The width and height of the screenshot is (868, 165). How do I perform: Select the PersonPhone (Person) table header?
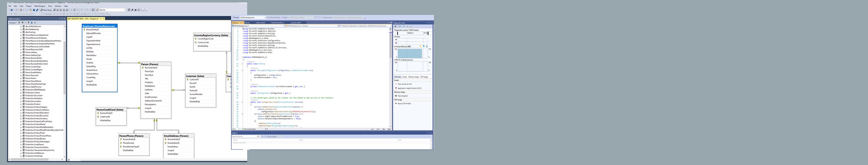click(134, 136)
